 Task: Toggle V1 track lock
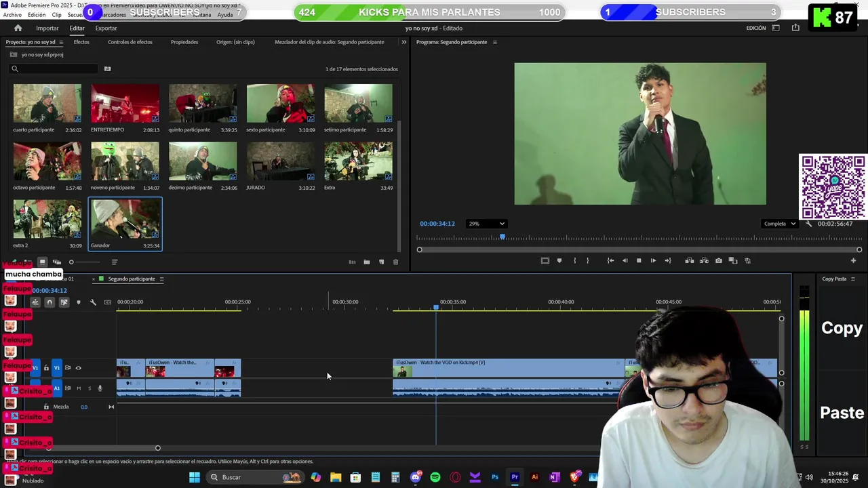46,368
